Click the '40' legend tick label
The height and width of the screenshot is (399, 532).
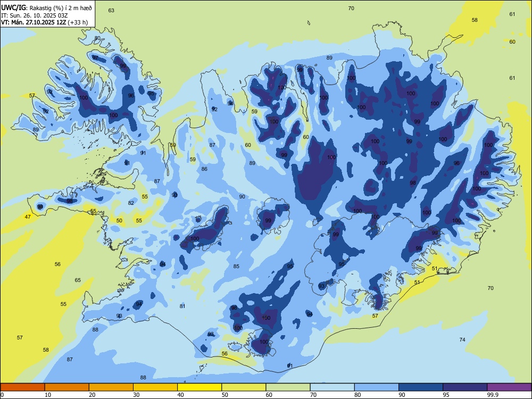tap(181, 395)
